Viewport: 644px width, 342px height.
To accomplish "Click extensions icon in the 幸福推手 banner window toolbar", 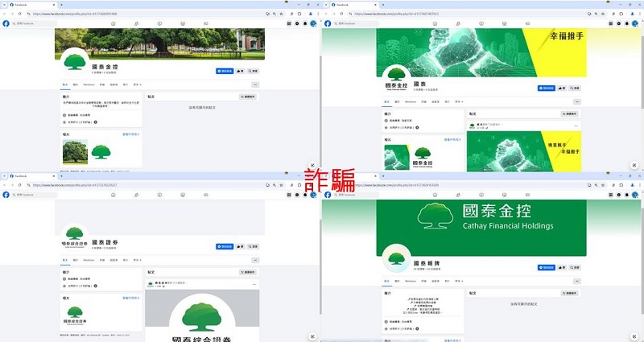I will tap(621, 14).
